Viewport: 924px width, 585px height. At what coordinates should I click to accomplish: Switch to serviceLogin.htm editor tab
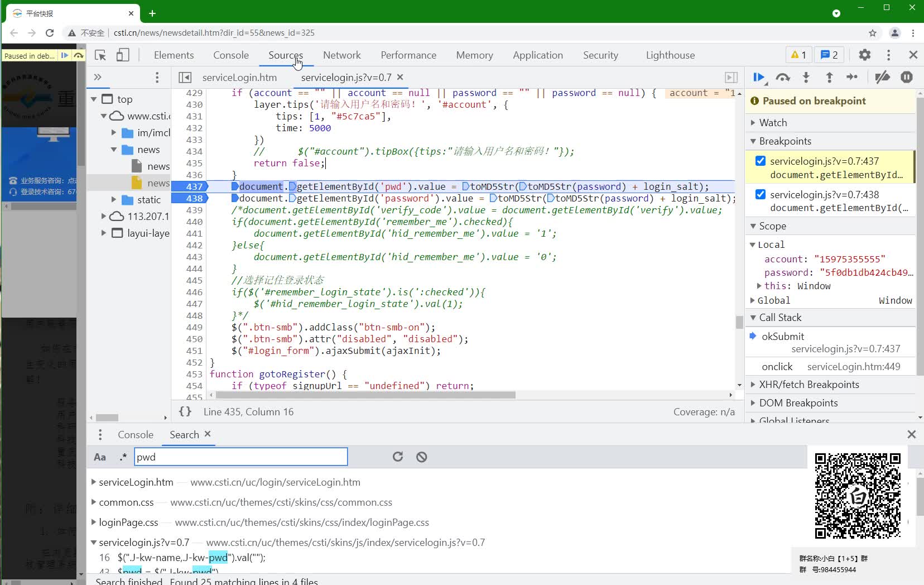[x=239, y=78]
